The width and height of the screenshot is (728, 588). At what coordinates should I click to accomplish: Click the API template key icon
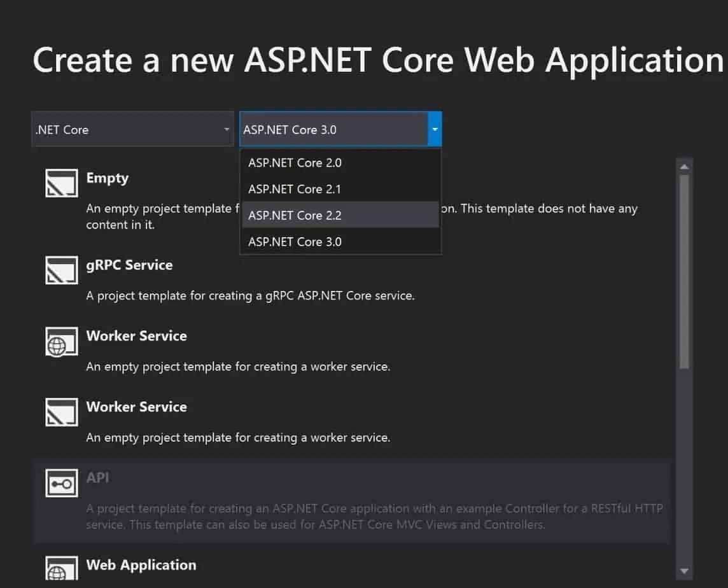click(61, 482)
